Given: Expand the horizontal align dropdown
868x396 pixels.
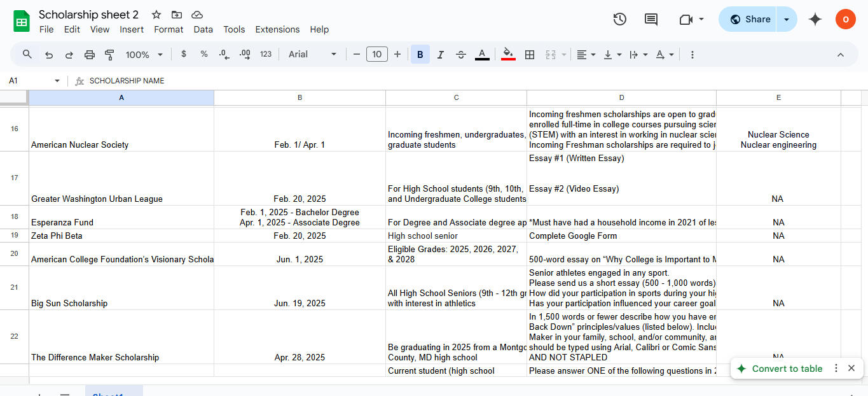Looking at the screenshot, I should tap(586, 55).
